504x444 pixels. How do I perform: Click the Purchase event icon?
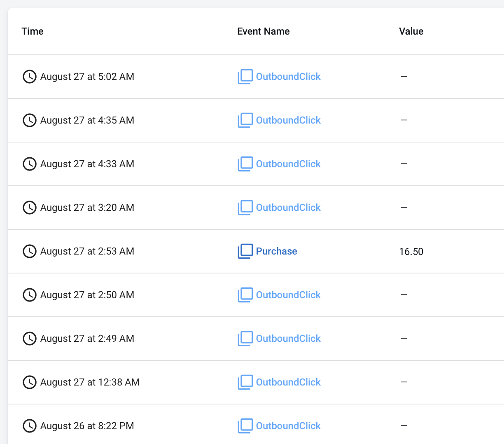[x=245, y=251]
